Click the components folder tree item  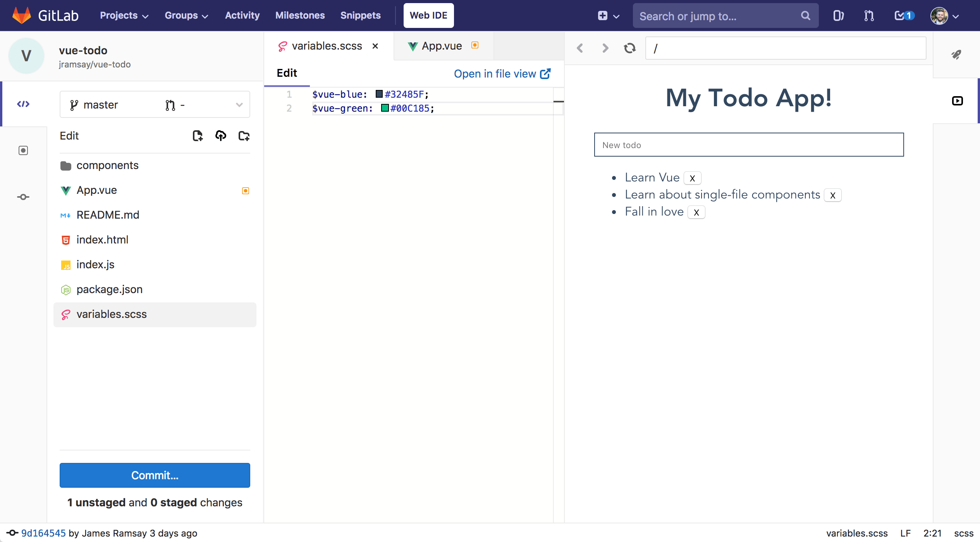(107, 165)
